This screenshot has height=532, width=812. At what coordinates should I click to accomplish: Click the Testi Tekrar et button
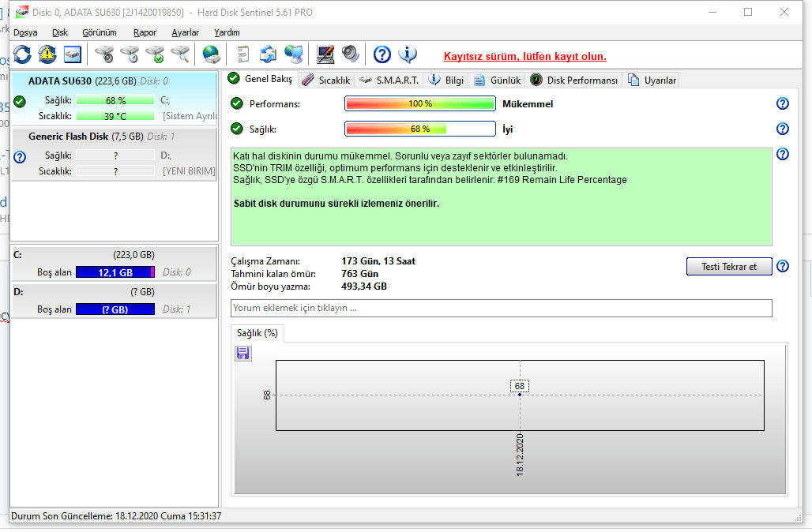click(728, 267)
